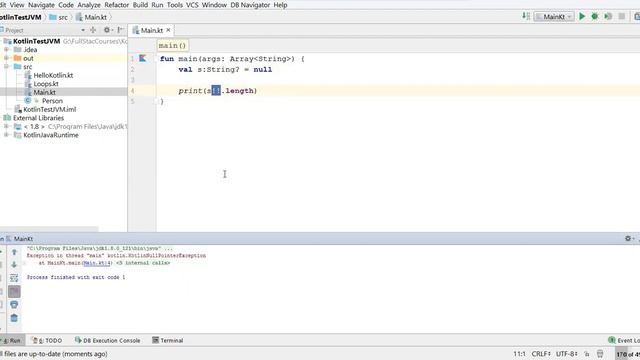This screenshot has width=640, height=360.
Task: Open the VCS menu
Action: [192, 5]
